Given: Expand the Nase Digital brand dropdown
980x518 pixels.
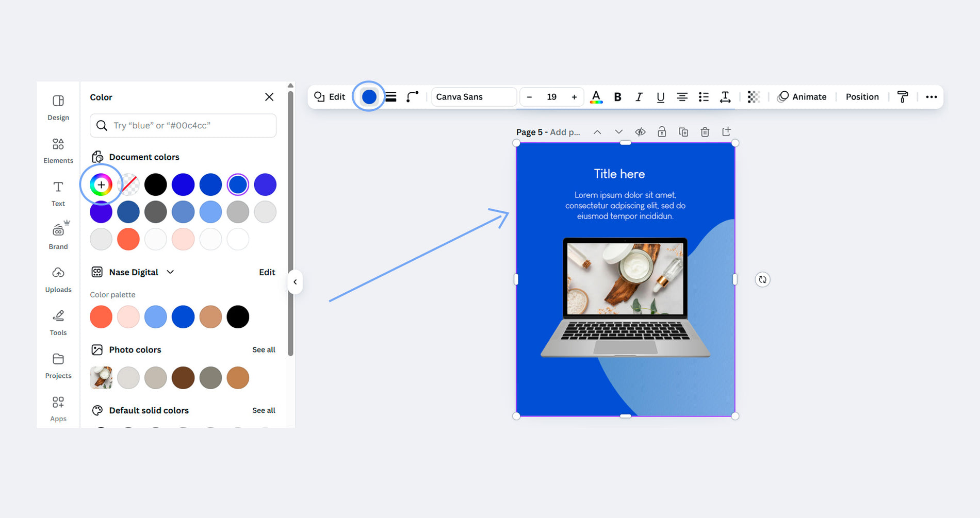Looking at the screenshot, I should click(170, 272).
